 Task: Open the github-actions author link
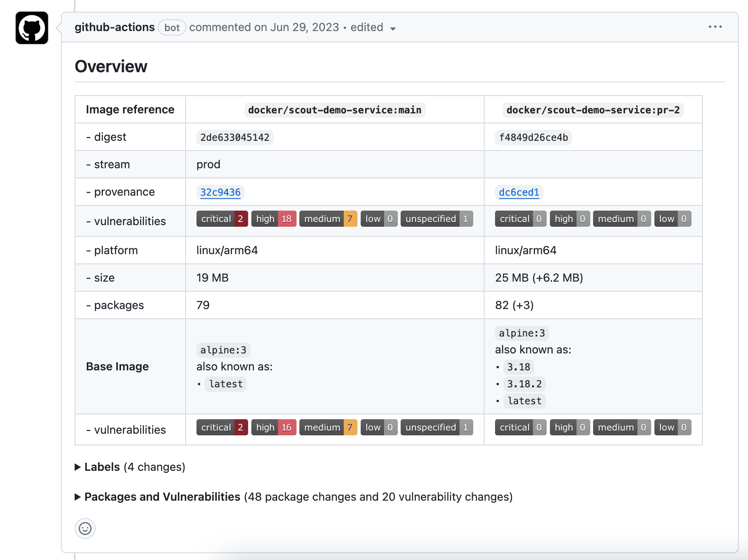115,27
